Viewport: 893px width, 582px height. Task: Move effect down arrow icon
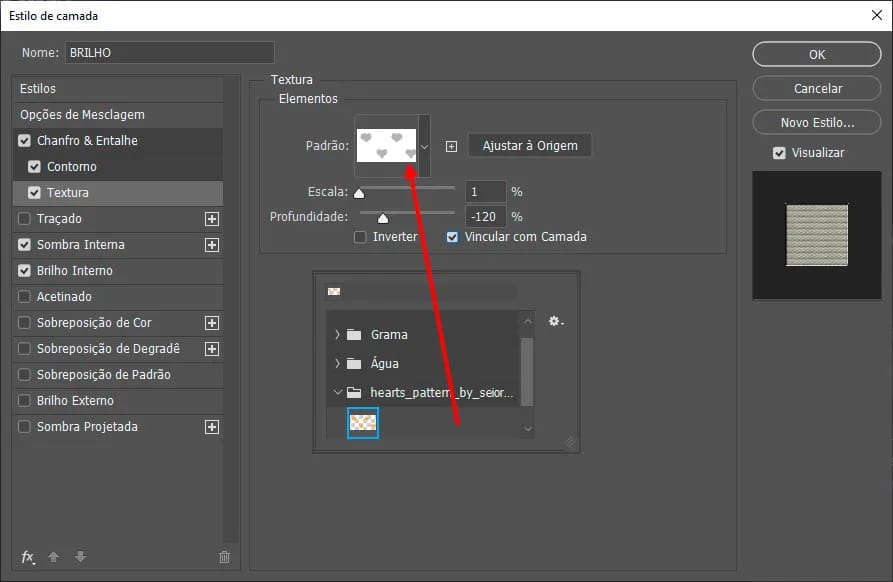[80, 557]
